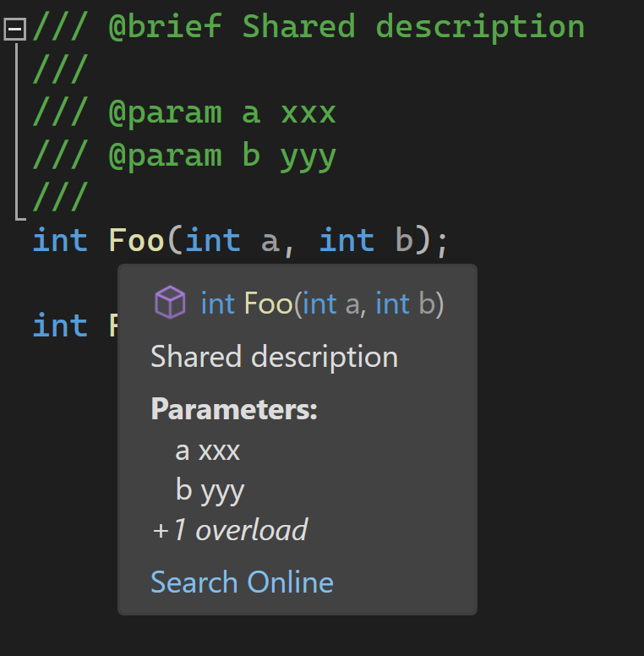Screen dimensions: 644x656
Task: Click '+1 overload' text in tooltip
Action: click(x=230, y=530)
